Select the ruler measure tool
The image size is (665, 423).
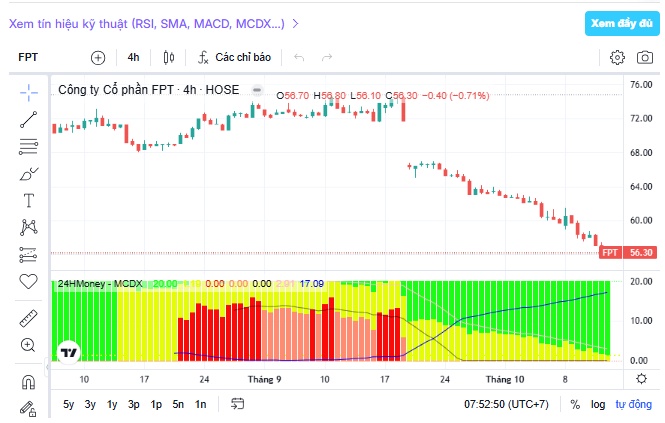pyautogui.click(x=28, y=319)
